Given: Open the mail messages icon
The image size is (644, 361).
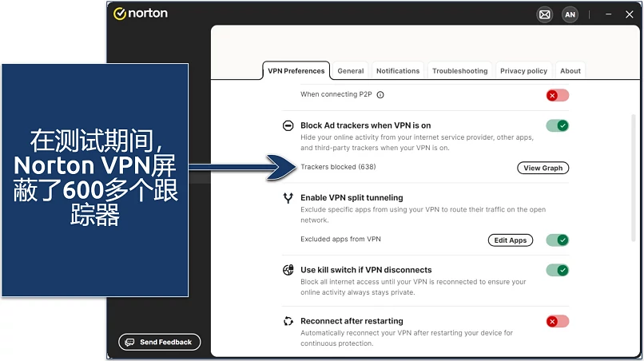Looking at the screenshot, I should 545,15.
